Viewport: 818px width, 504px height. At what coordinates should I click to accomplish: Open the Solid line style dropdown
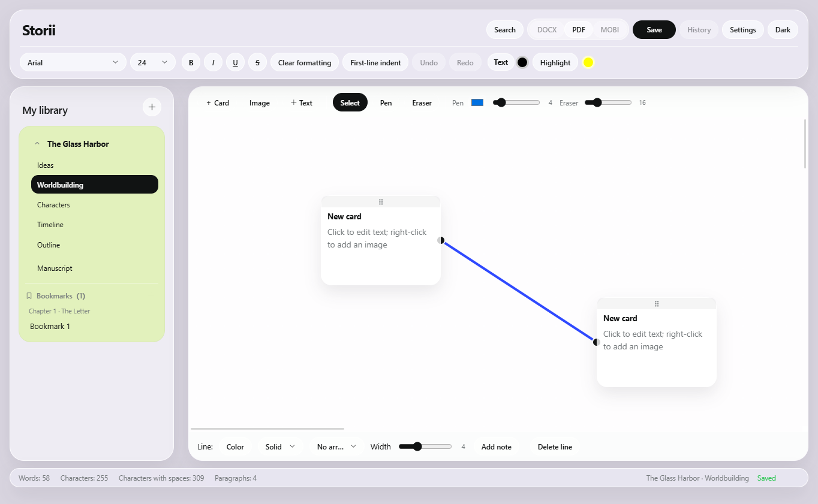281,446
